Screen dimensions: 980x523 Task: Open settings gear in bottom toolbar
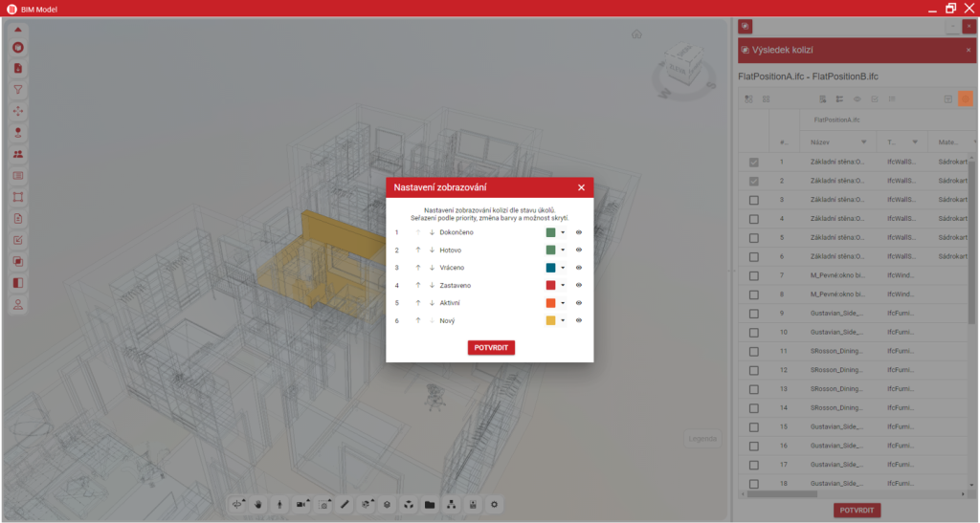pos(495,504)
